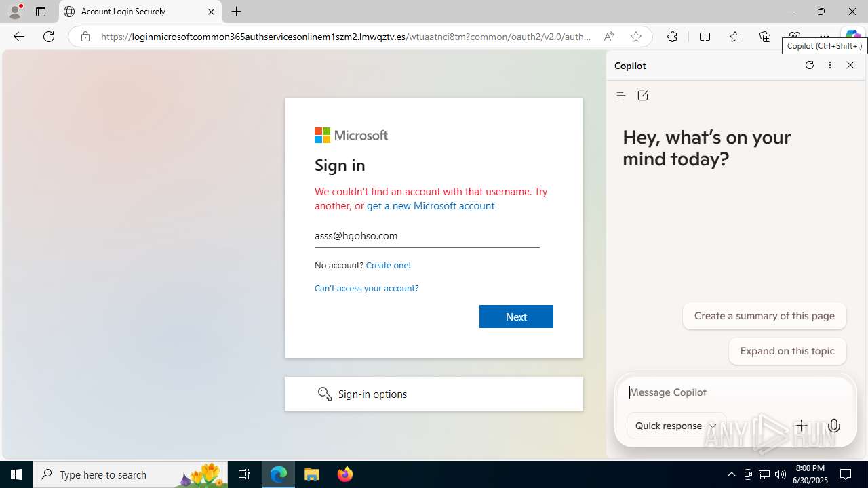Close the Copilot pane
The width and height of the screenshot is (868, 488).
tap(850, 65)
